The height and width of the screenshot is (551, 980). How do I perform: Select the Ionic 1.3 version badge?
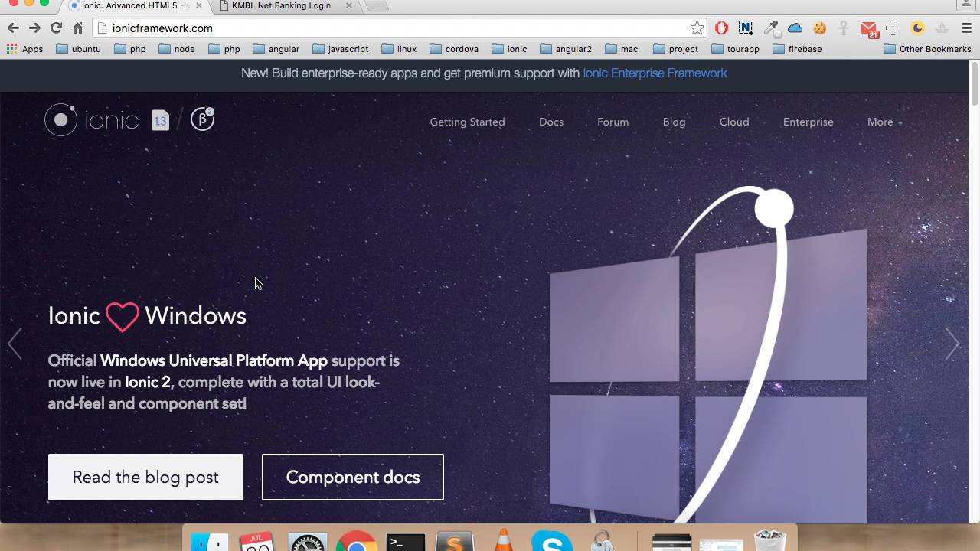coord(160,120)
